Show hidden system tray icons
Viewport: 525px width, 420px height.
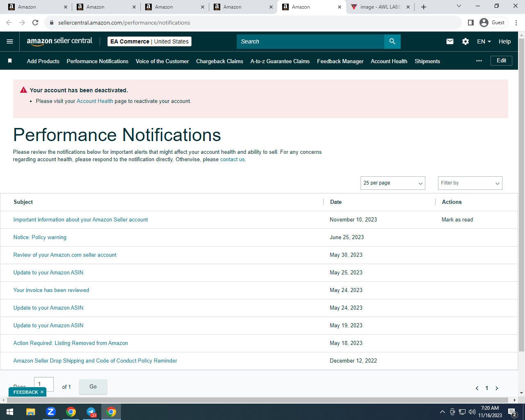coord(442,412)
